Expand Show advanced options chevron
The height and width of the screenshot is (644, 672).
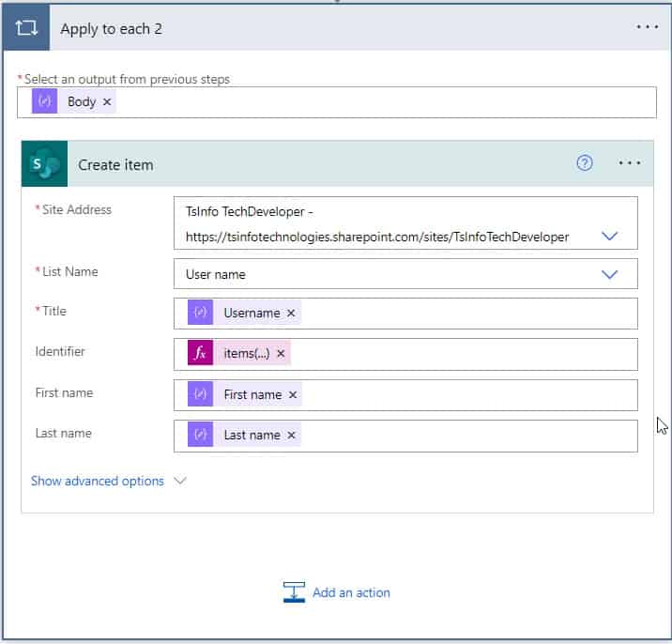click(180, 481)
